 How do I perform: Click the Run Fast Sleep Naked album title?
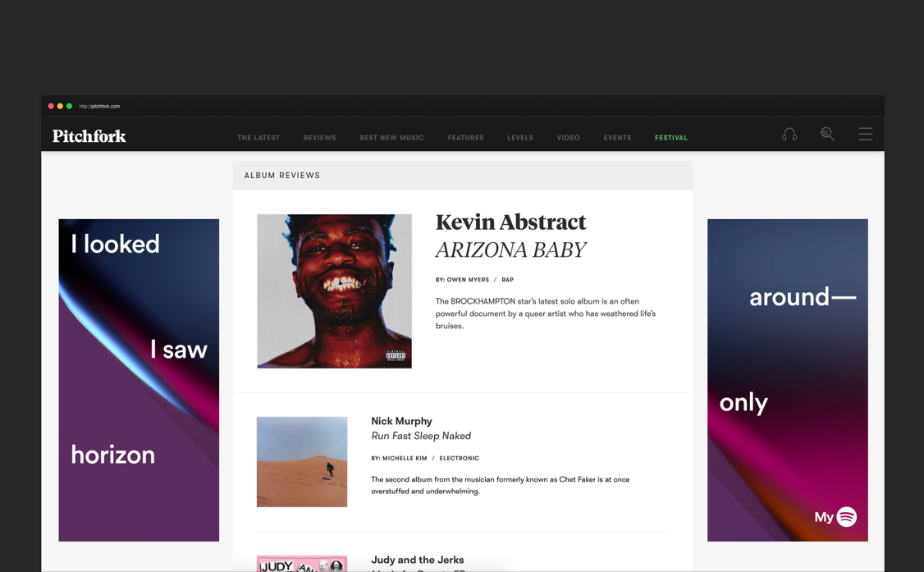[x=421, y=436]
